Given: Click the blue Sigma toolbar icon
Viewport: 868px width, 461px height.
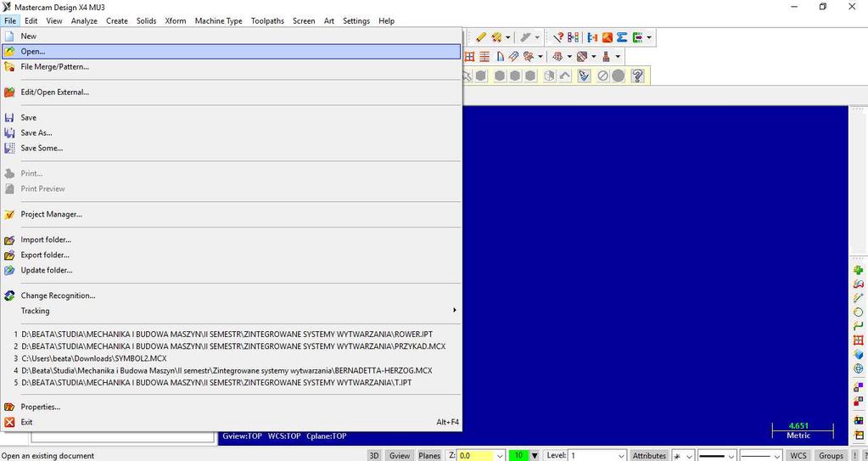Looking at the screenshot, I should (x=622, y=37).
